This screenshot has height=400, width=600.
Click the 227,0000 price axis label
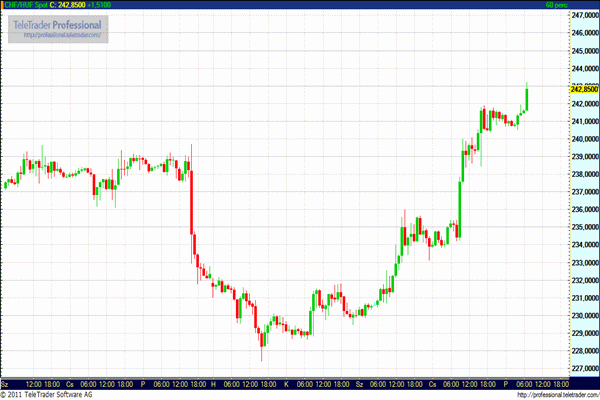(585, 369)
